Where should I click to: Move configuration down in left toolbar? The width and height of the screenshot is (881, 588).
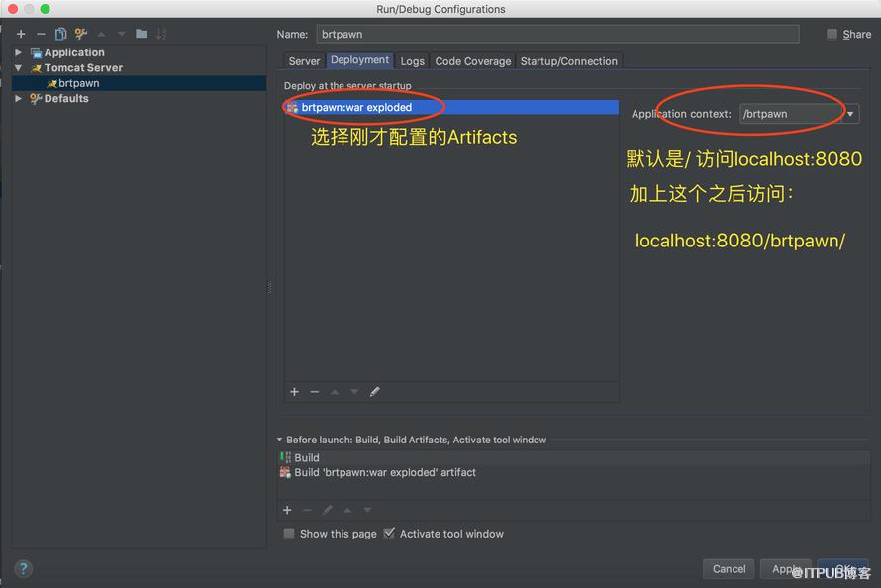[122, 35]
